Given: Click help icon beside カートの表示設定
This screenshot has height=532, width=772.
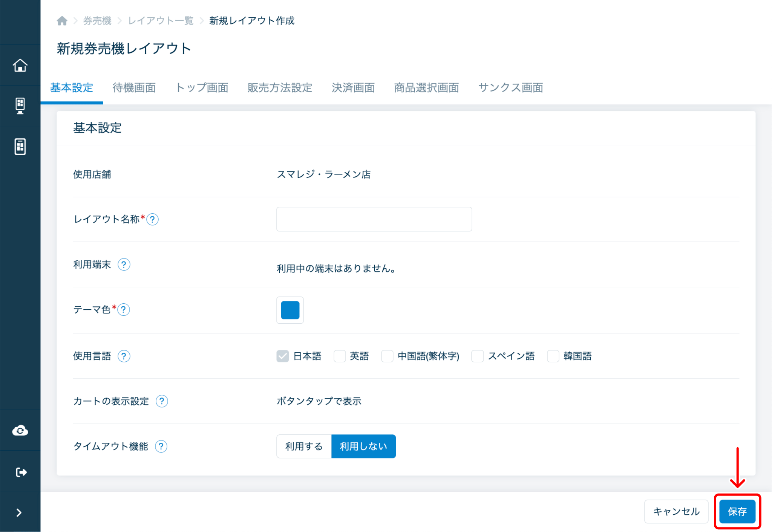Looking at the screenshot, I should (x=162, y=401).
